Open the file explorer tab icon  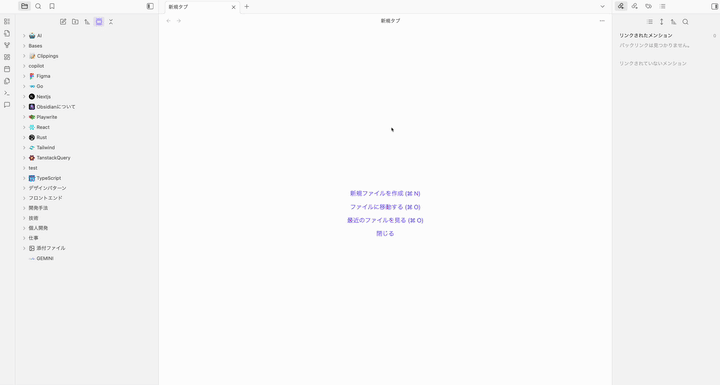click(24, 6)
